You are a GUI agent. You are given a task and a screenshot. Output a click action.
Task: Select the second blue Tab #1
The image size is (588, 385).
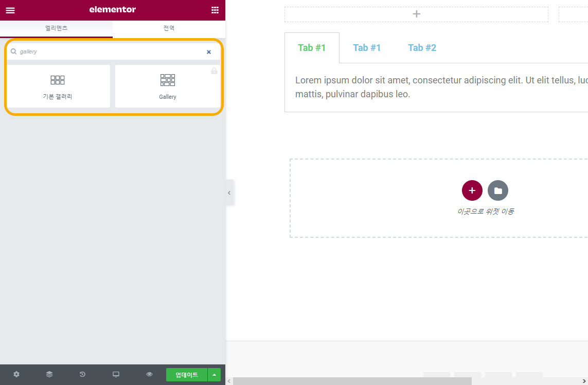tap(367, 48)
